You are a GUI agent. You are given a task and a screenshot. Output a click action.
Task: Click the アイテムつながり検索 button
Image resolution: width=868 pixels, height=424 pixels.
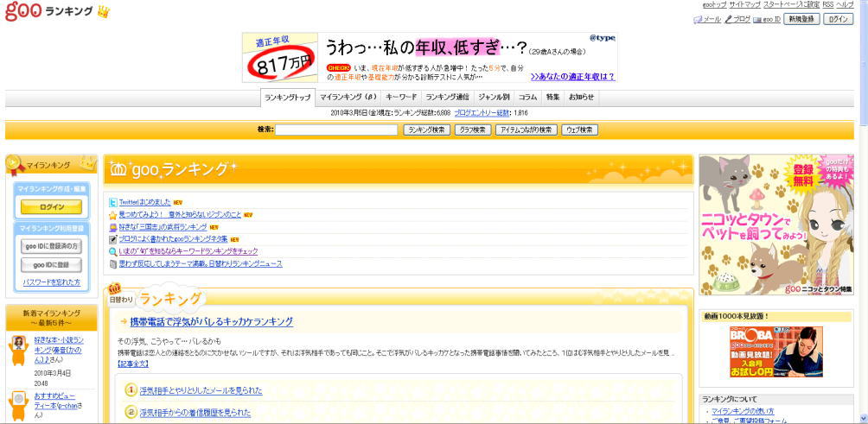[526, 130]
